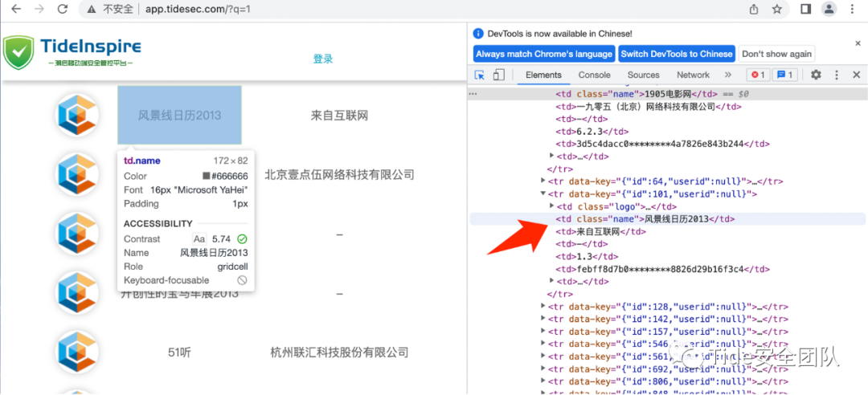Click the 不安全 not-secure indicator
The width and height of the screenshot is (868, 395).
112,9
